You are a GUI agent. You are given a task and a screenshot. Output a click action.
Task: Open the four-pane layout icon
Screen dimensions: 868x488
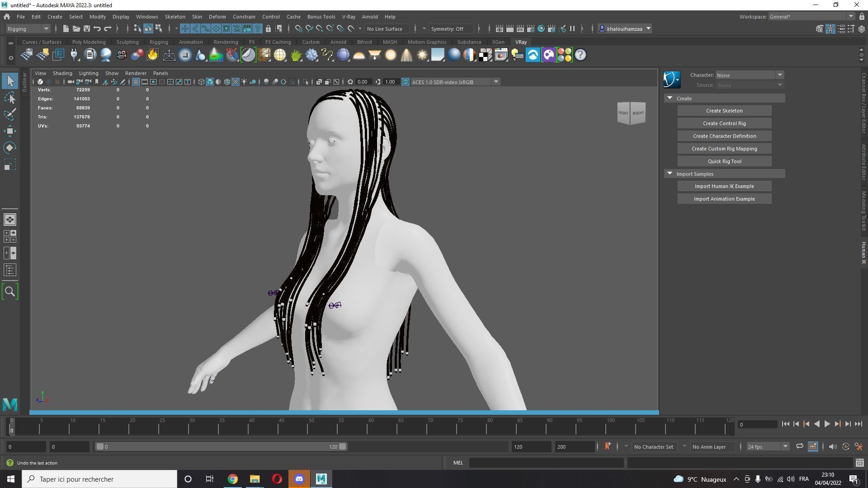pyautogui.click(x=10, y=236)
